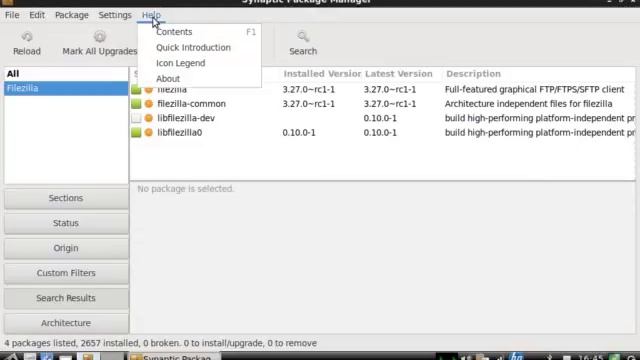This screenshot has width=640, height=360.
Task: Click the orange support icon for the filezilla package
Action: 149,90
